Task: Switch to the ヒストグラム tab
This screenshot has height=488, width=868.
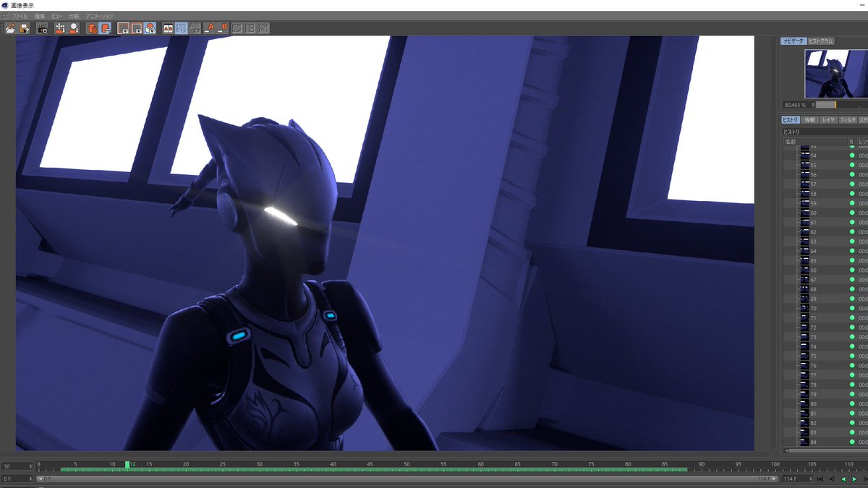Action: (821, 41)
